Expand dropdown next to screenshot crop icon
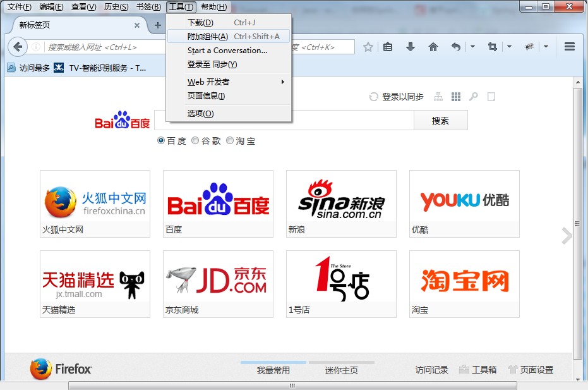 509,47
